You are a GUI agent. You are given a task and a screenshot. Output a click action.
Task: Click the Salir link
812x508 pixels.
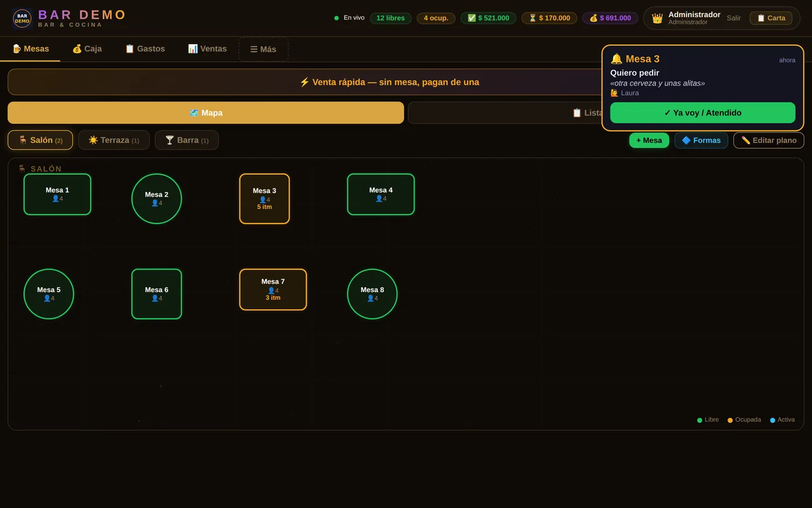[734, 18]
